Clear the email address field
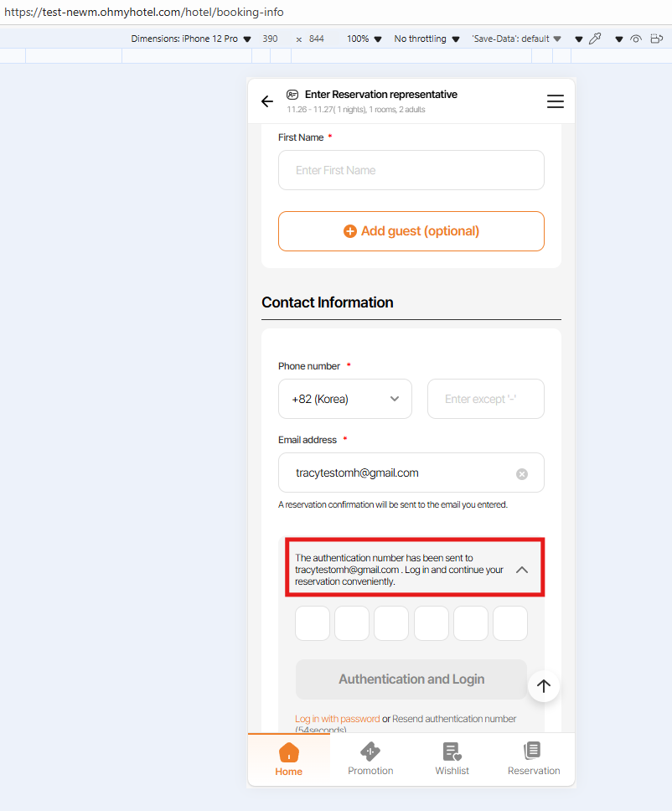Image resolution: width=672 pixels, height=811 pixels. pyautogui.click(x=522, y=474)
